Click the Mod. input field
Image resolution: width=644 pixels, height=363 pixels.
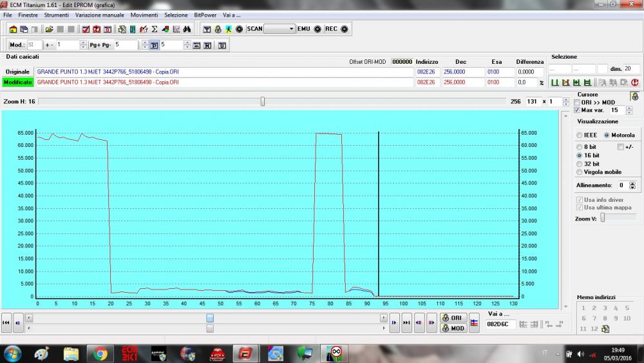[34, 44]
